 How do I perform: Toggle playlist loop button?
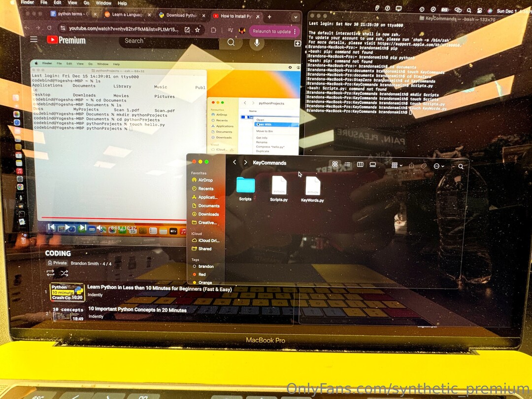pyautogui.click(x=50, y=273)
